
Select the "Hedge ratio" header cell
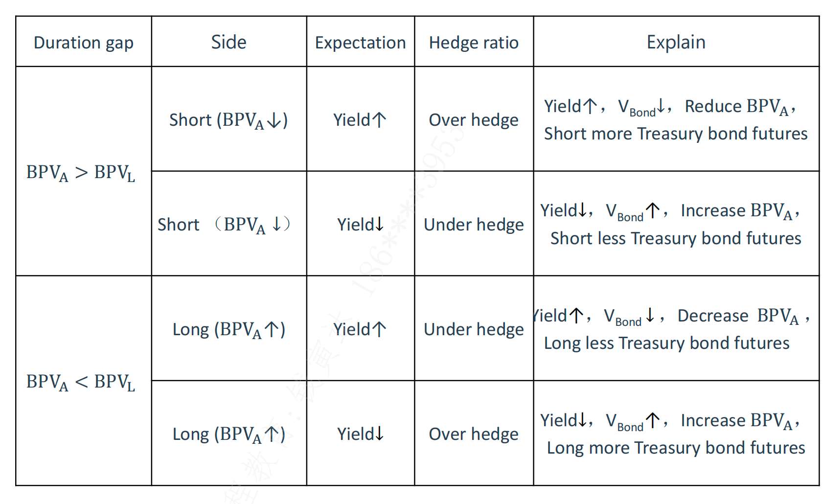coord(473,43)
